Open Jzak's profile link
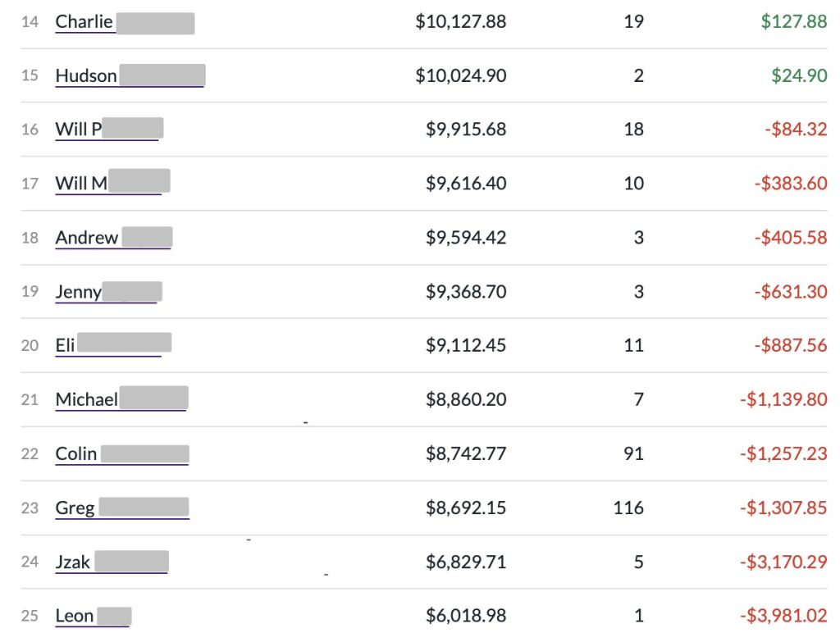This screenshot has height=642, width=840. [73, 562]
